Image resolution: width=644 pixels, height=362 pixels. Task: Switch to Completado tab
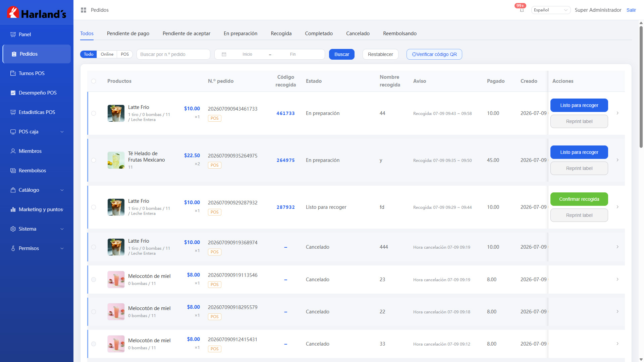click(x=319, y=34)
